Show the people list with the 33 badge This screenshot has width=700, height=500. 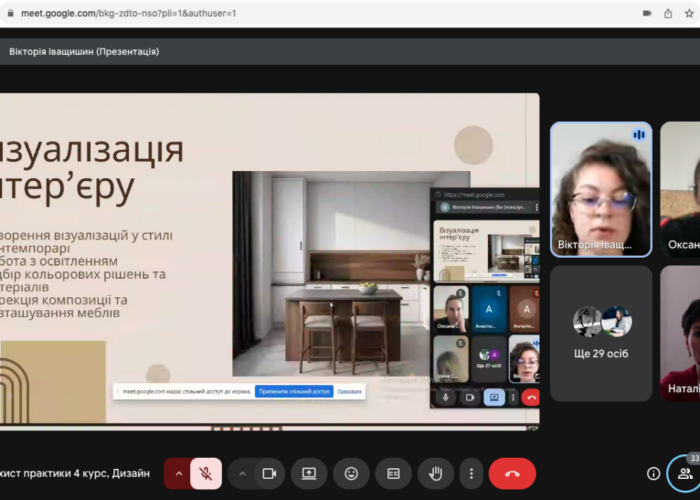click(x=685, y=473)
